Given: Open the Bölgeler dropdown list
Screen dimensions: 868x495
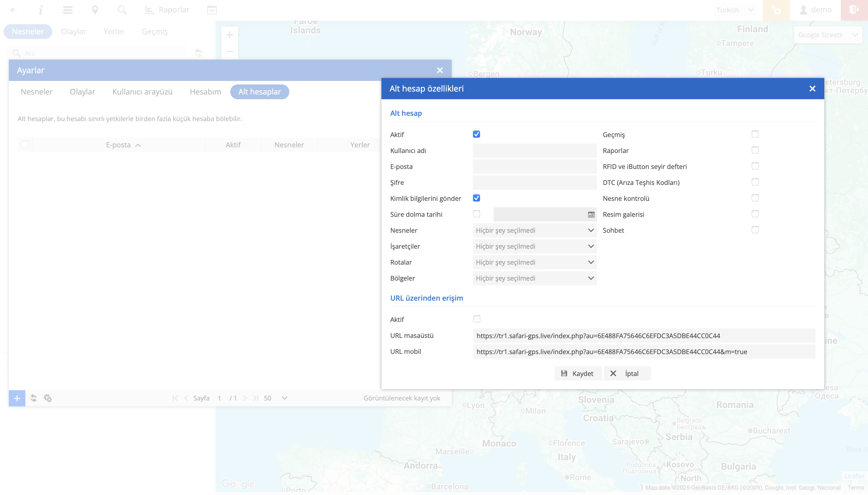Looking at the screenshot, I should click(x=534, y=278).
